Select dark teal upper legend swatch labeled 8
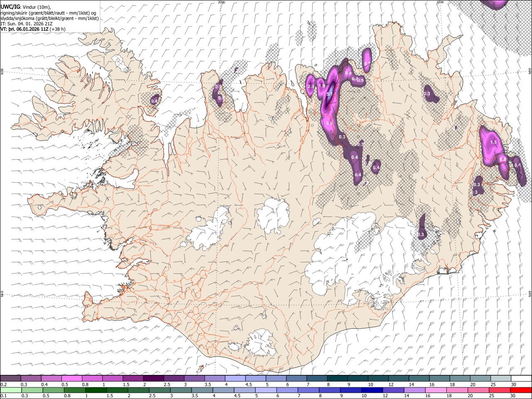 (337, 379)
